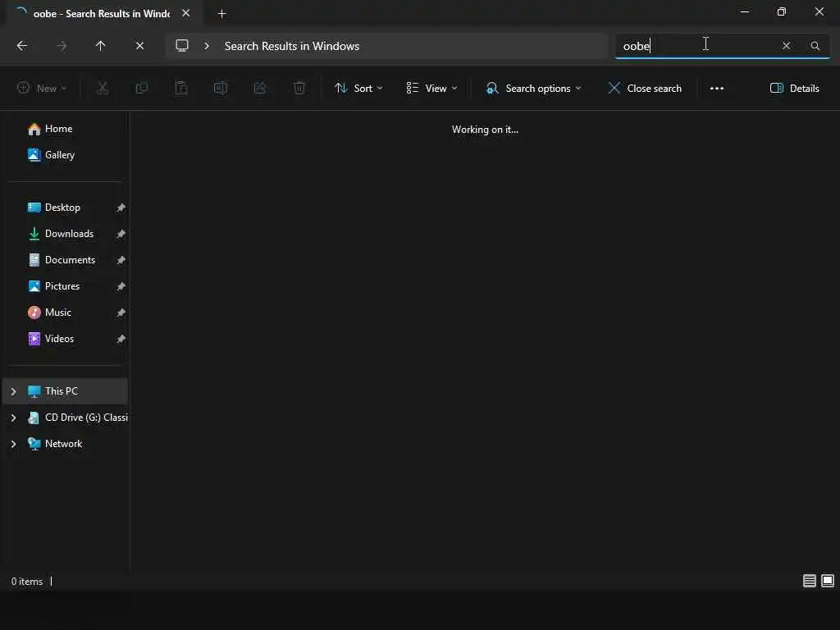The image size is (840, 630).
Task: Click the 0 items status text
Action: point(27,582)
